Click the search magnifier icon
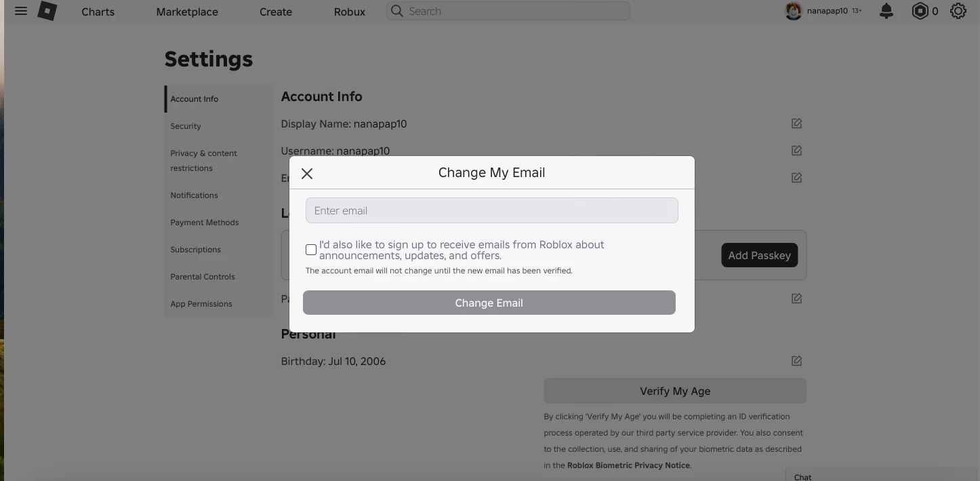Viewport: 980px width, 481px height. point(397,11)
